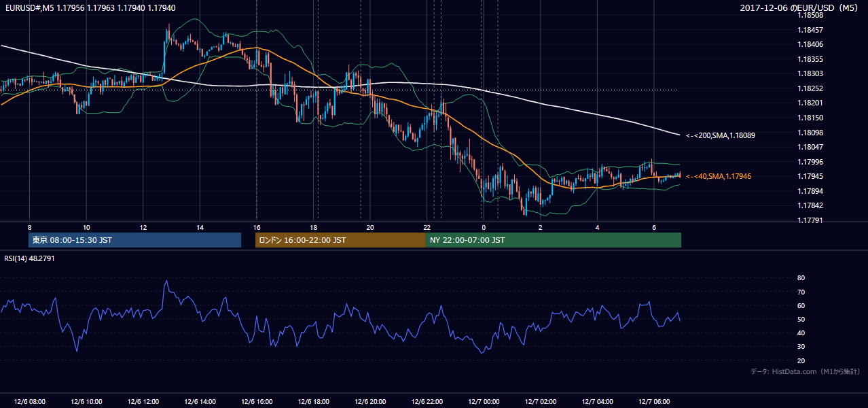868x408 pixels.
Task: Click price axis value 1.18303
Action: 810,73
